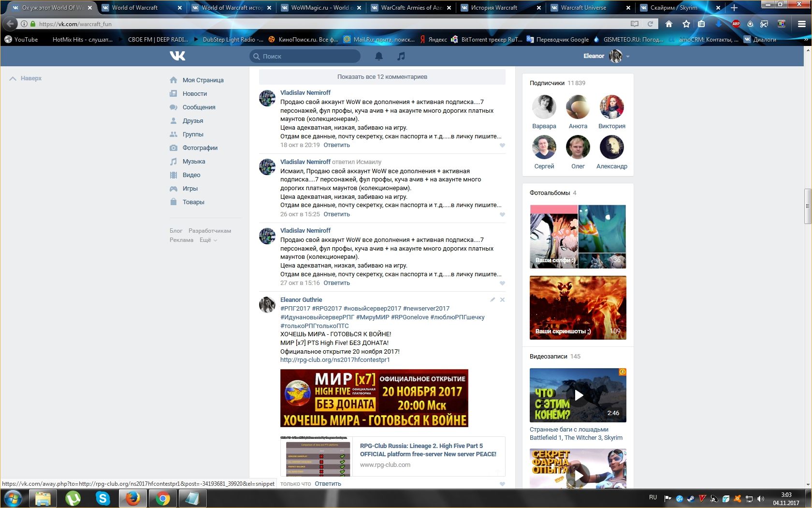
Task: Open the Ваши скриншоты photo album
Action: pos(578,308)
